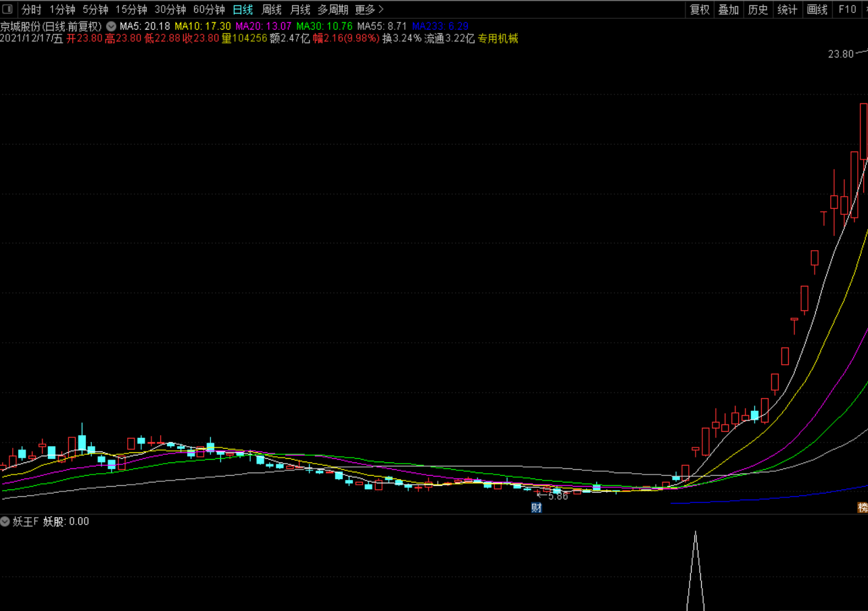This screenshot has height=611, width=868.
Task: Open the 多周期 multi-period view
Action: coord(333,9)
